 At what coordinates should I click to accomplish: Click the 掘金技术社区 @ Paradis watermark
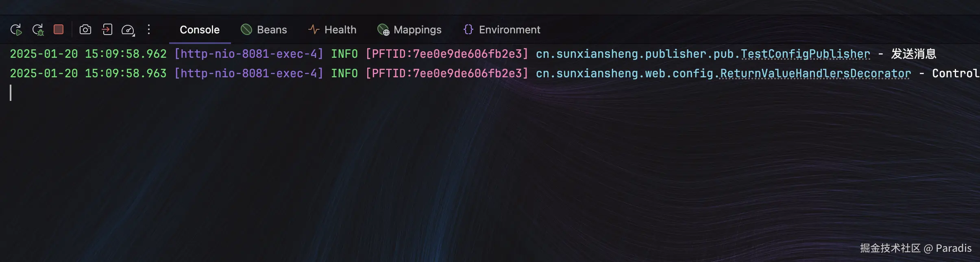tap(916, 248)
